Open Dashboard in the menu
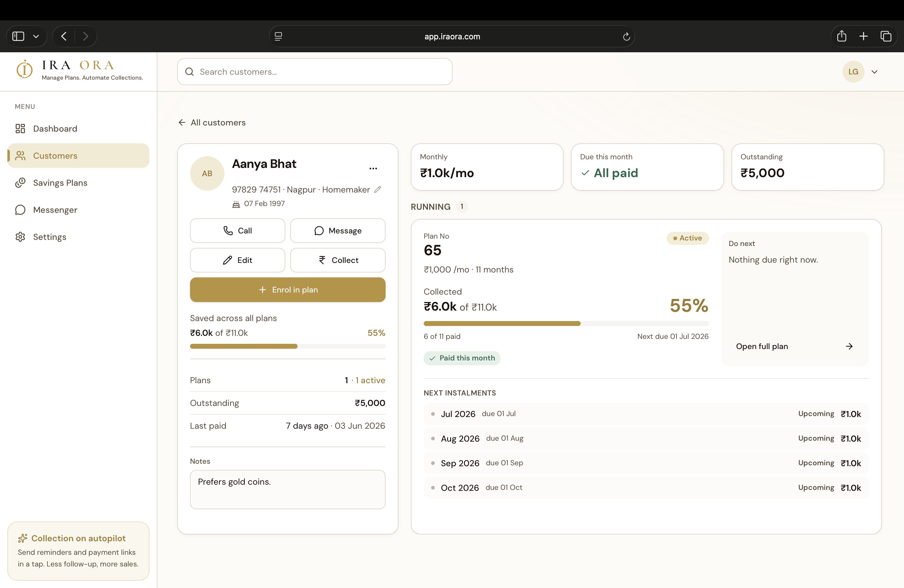The image size is (904, 588). [78, 128]
